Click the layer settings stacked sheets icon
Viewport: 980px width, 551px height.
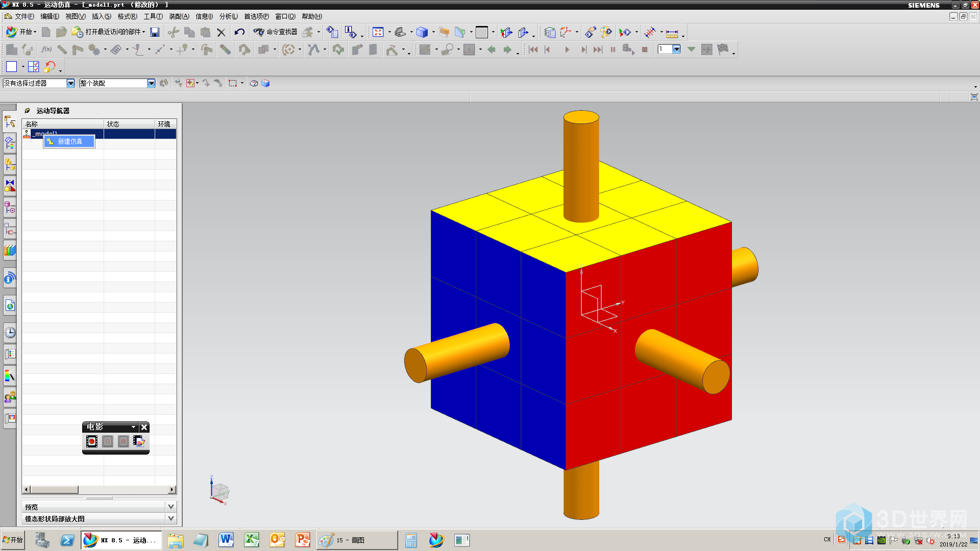549,32
